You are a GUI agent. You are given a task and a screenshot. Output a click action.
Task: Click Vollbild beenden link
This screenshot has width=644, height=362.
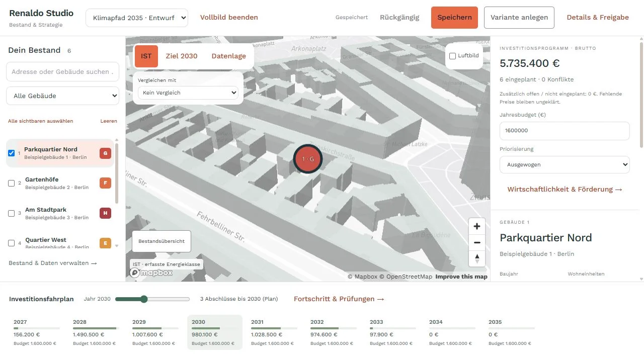229,17
